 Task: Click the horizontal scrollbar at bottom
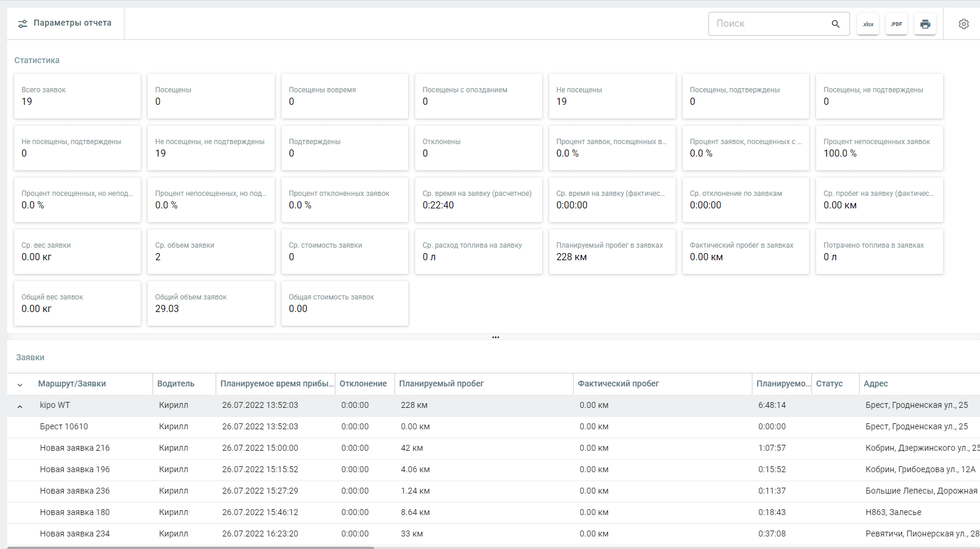tap(191, 547)
